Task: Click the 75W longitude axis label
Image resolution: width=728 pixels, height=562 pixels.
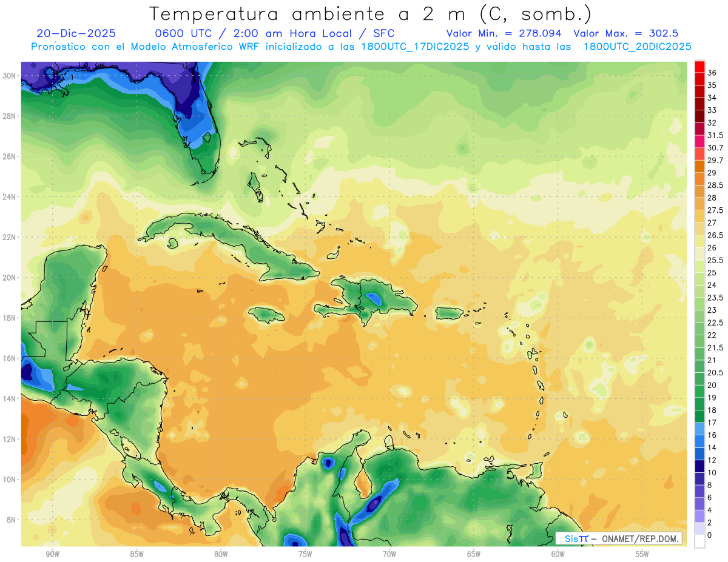Action: (305, 554)
